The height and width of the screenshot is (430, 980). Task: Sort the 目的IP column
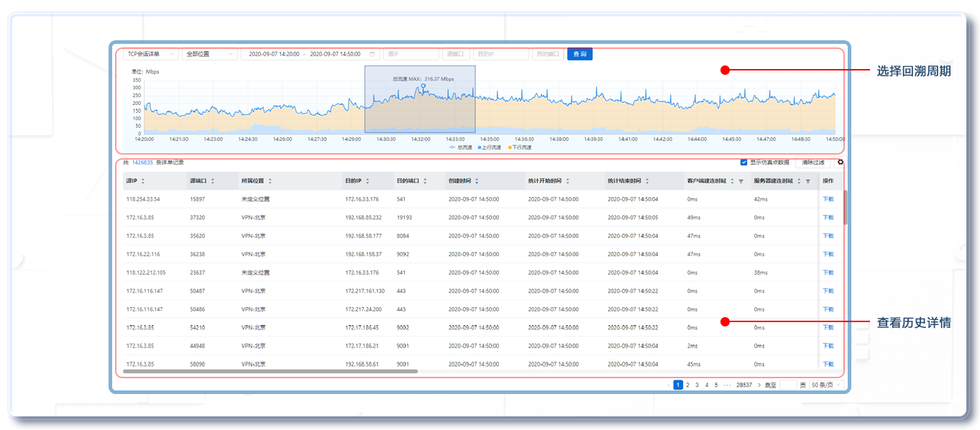tap(367, 181)
